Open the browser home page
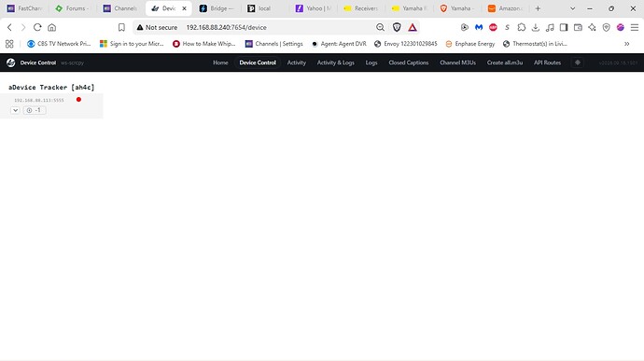The height and width of the screenshot is (361, 644). tap(51, 27)
